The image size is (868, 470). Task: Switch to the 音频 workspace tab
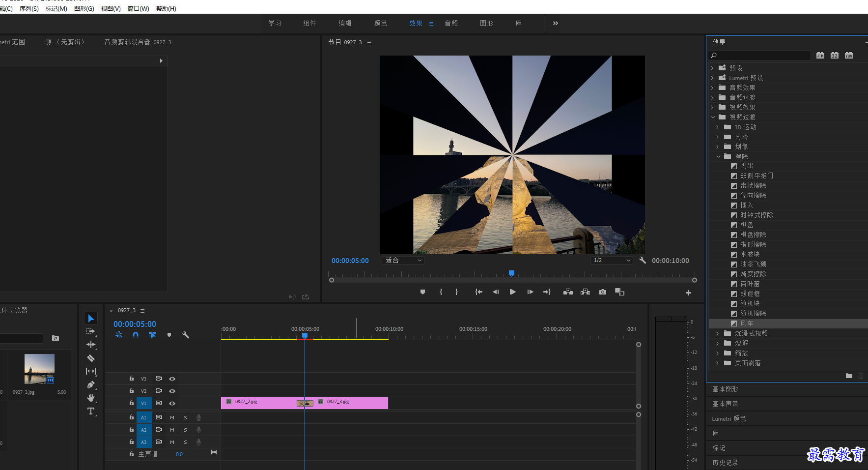(x=451, y=23)
